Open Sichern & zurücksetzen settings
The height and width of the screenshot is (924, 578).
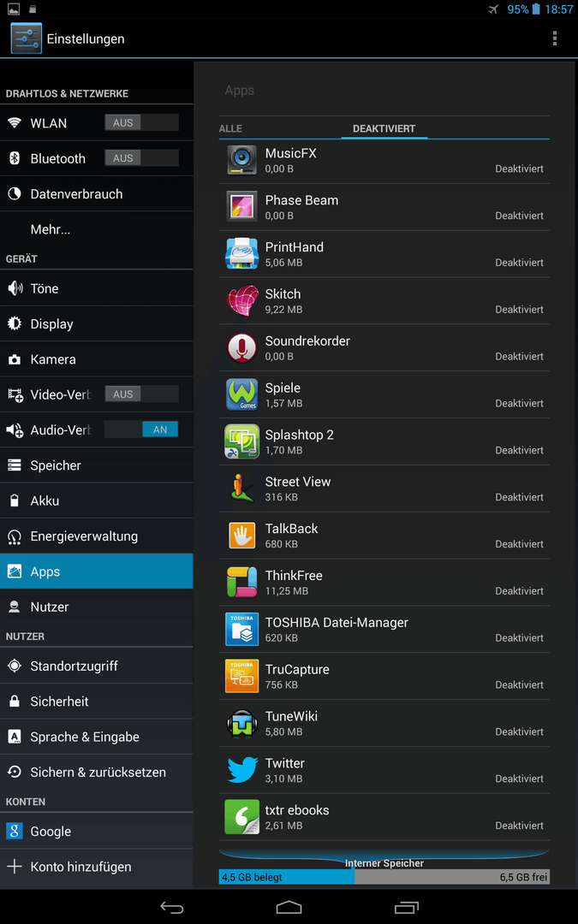[97, 772]
